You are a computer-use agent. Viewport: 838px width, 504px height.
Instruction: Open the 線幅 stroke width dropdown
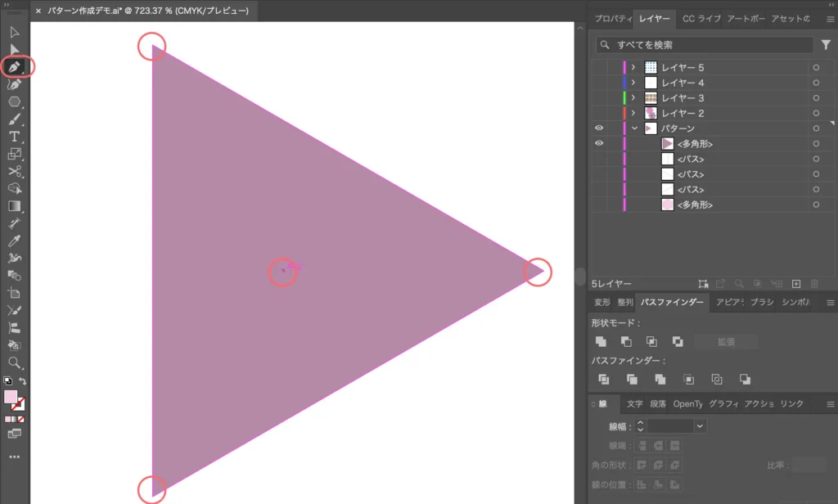point(700,425)
